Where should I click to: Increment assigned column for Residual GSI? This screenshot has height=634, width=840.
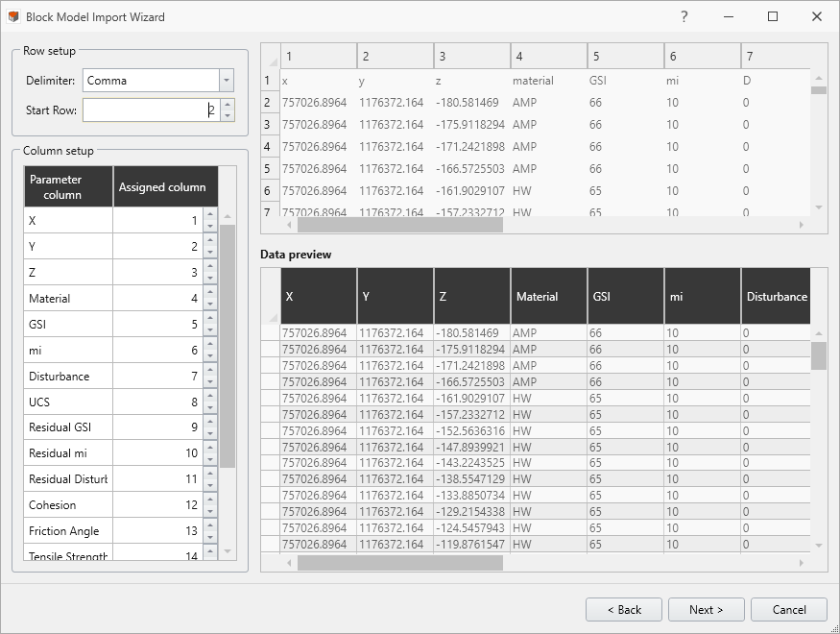point(210,422)
